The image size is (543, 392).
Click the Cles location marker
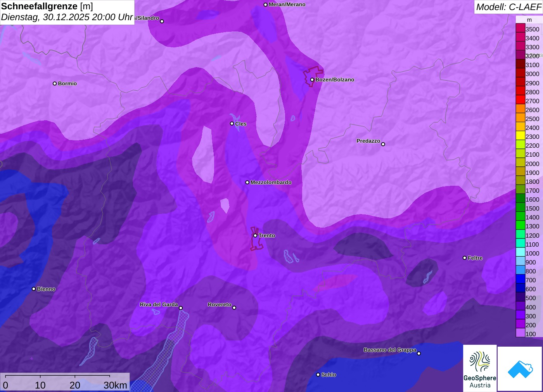[x=232, y=124]
